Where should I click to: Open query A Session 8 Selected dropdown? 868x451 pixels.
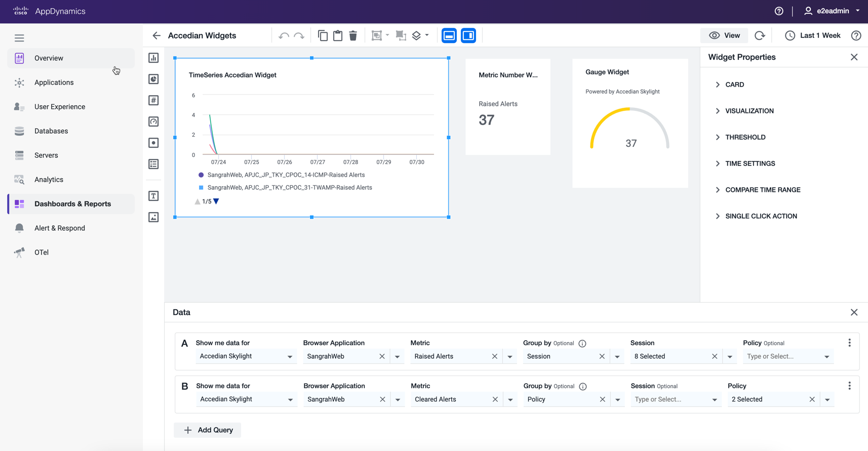730,356
